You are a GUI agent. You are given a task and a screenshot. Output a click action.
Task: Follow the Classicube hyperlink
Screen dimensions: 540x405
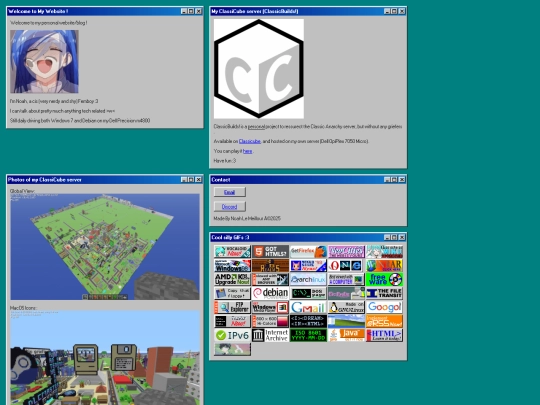(250, 141)
